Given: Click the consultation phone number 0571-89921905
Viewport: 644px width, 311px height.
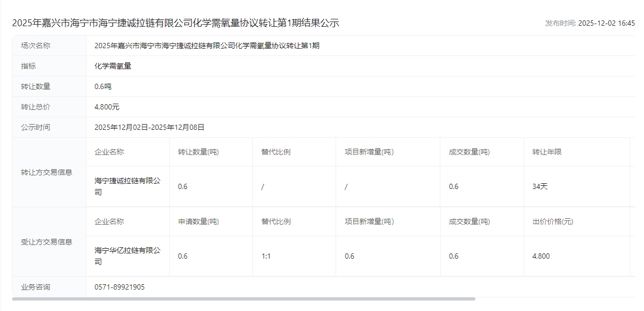Looking at the screenshot, I should click(119, 287).
